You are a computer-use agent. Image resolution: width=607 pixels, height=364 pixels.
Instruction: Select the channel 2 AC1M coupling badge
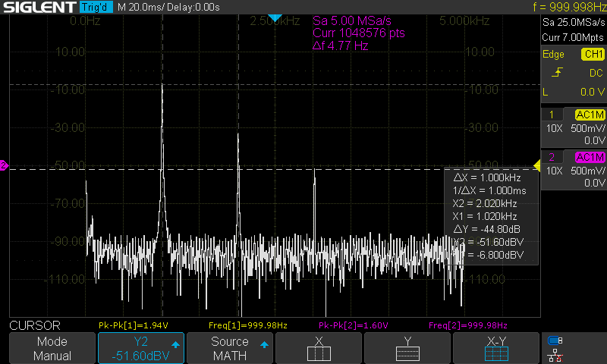pos(590,157)
